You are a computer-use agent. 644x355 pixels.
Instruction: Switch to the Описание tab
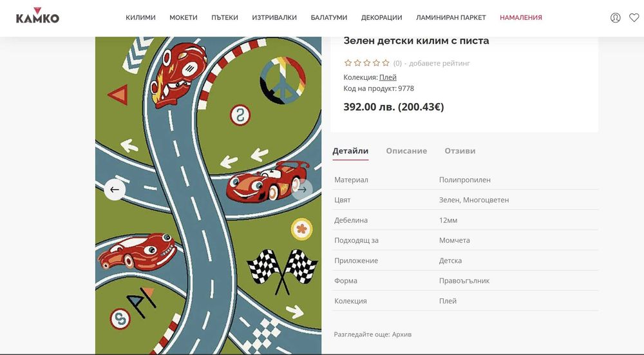pyautogui.click(x=406, y=151)
